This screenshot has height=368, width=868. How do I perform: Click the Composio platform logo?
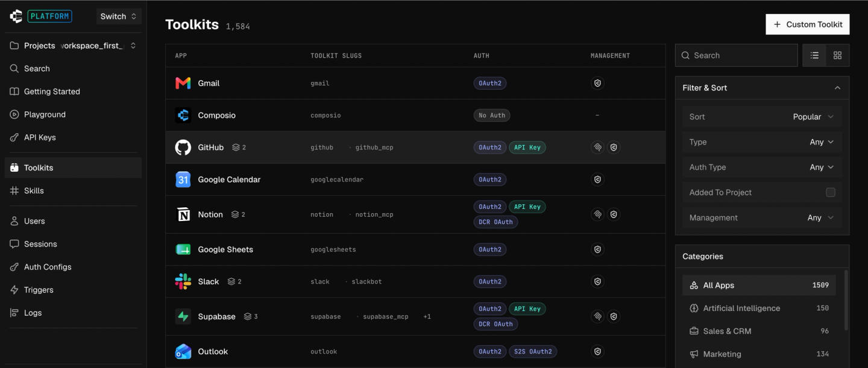pyautogui.click(x=16, y=16)
